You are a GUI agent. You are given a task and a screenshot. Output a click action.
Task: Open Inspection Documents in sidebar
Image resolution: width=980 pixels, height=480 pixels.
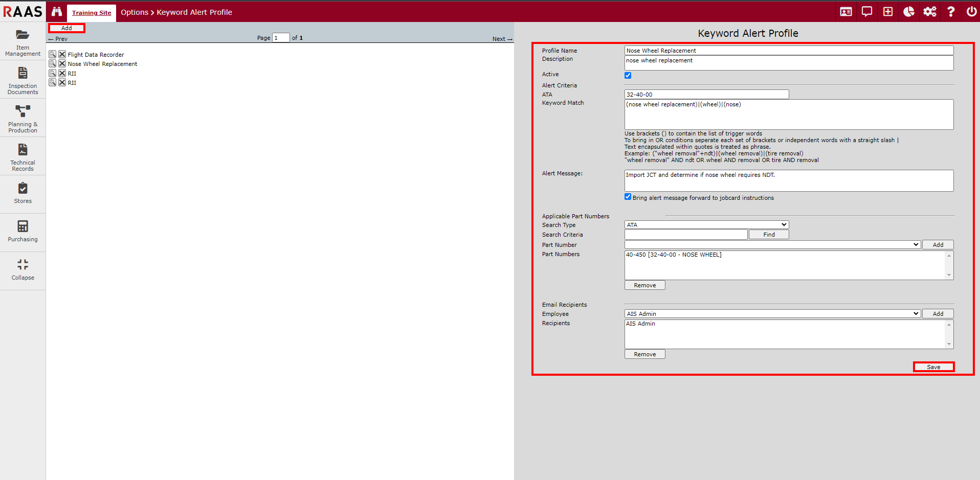point(23,80)
